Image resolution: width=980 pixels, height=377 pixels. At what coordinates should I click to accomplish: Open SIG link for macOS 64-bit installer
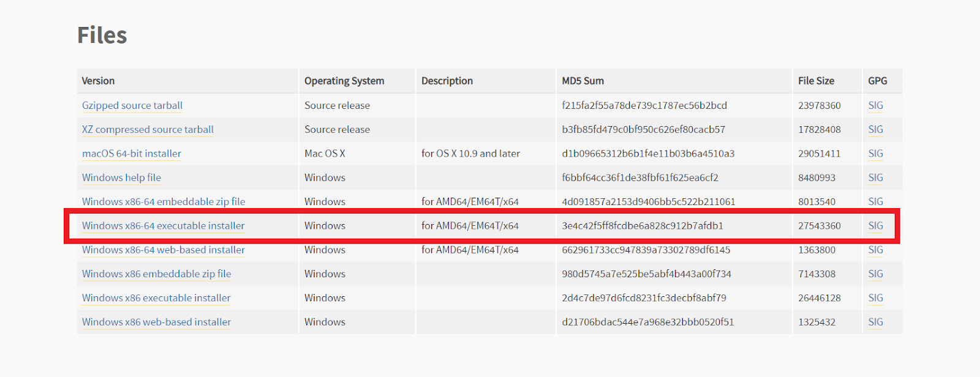875,154
